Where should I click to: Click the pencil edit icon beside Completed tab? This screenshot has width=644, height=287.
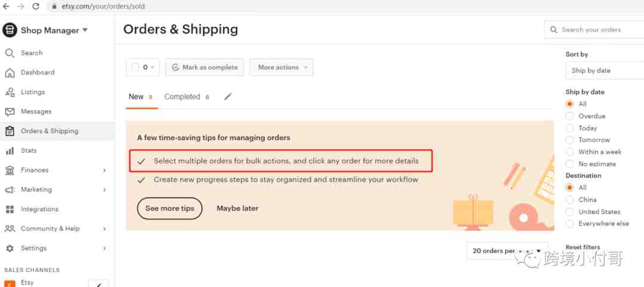pos(228,96)
